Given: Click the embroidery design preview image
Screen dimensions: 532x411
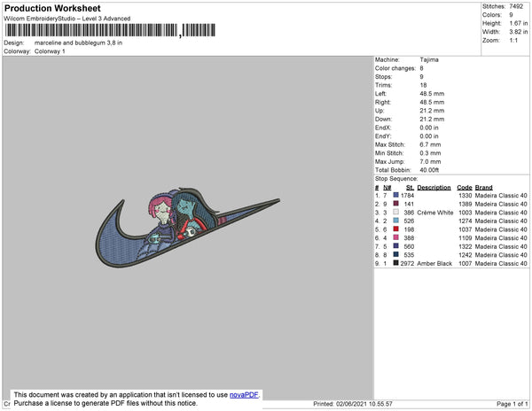Looking at the screenshot, I should click(187, 228).
